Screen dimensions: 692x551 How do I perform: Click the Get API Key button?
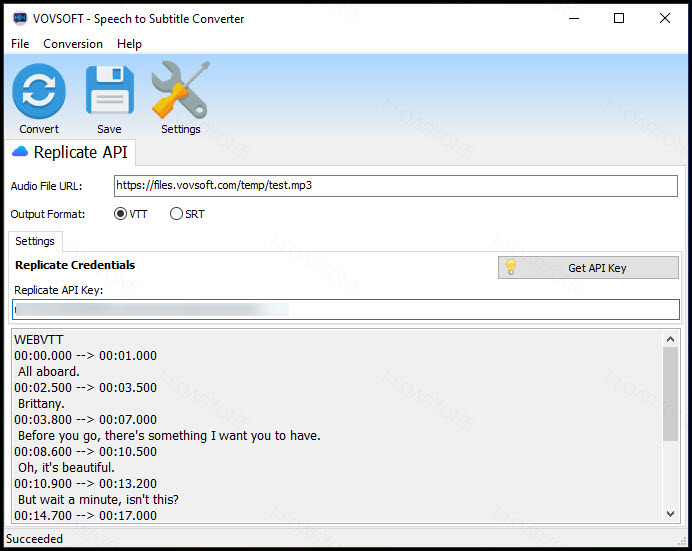click(588, 268)
